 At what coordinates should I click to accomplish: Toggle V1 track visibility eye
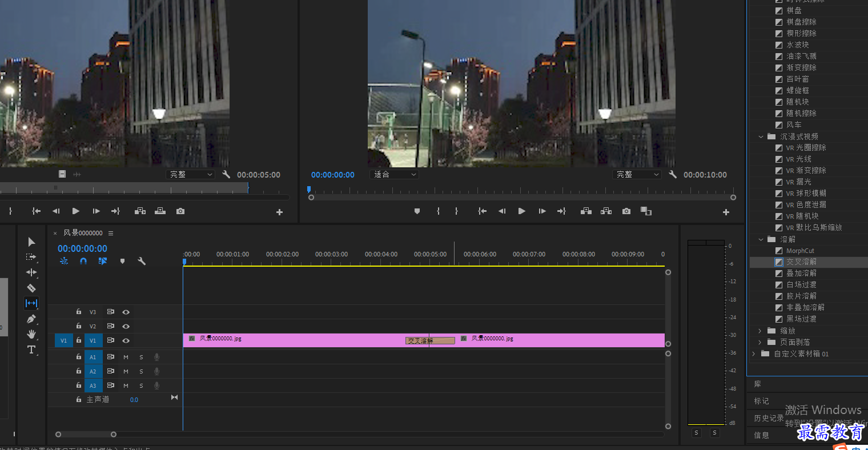click(126, 341)
